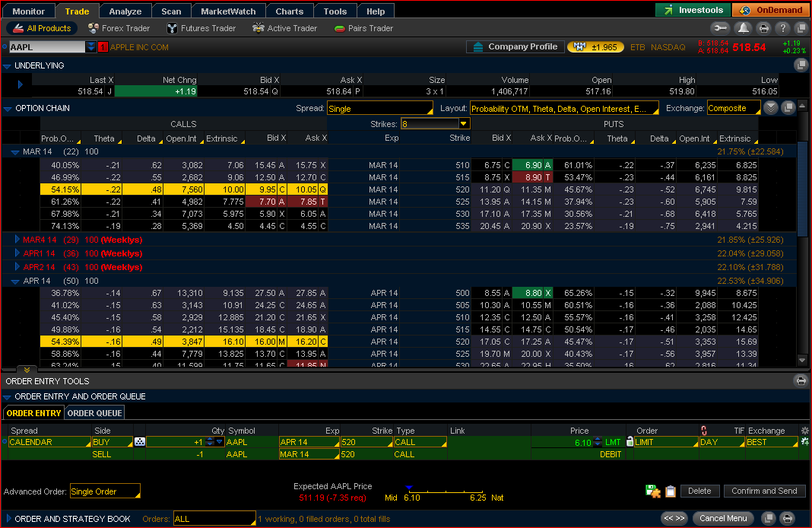Open alerts via the bell icon
Viewport: 812px width, 528px height.
click(x=743, y=28)
